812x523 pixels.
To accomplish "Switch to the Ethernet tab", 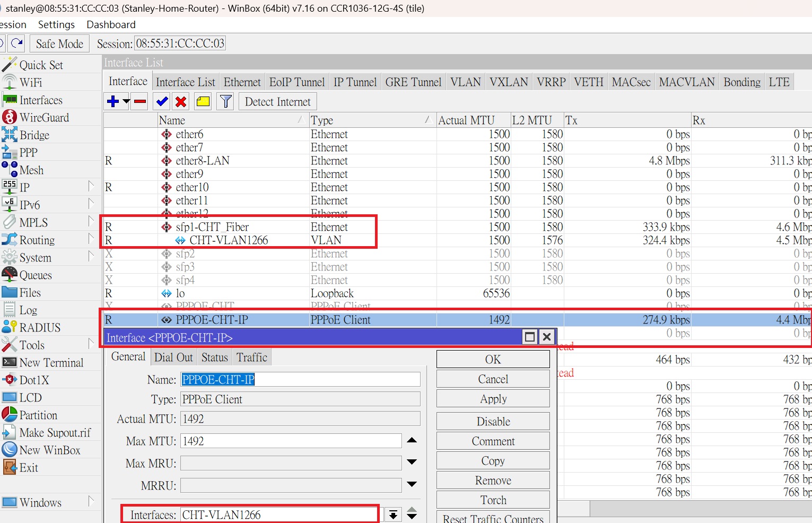I will point(242,82).
